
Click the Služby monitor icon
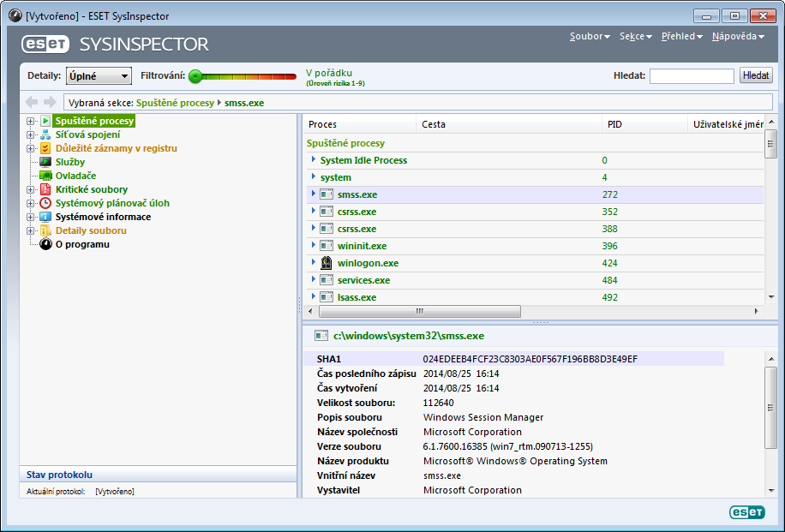(45, 162)
